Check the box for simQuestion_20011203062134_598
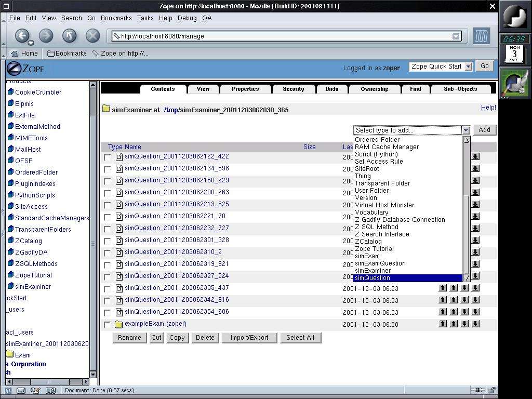 107,169
